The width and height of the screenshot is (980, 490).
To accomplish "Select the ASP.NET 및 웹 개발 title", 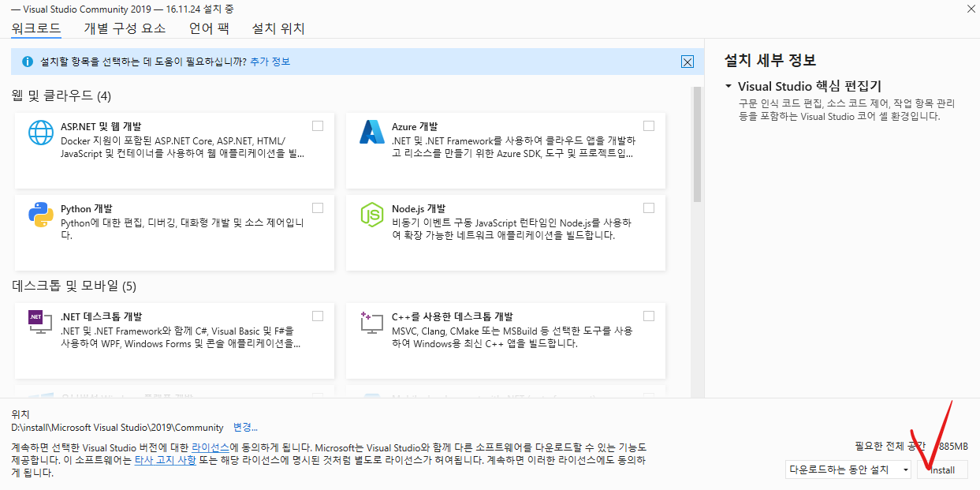I will pyautogui.click(x=101, y=126).
